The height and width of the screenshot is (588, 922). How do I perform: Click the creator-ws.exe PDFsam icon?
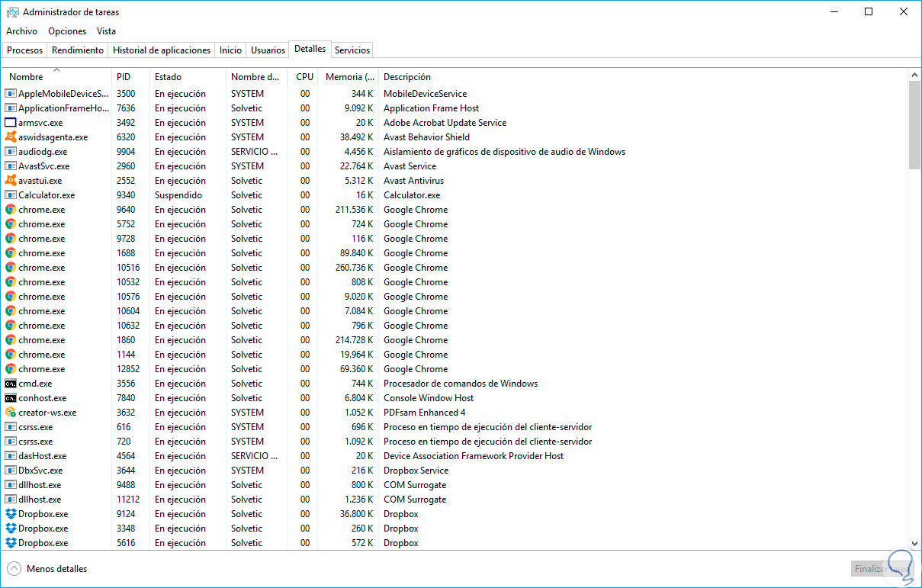11,413
